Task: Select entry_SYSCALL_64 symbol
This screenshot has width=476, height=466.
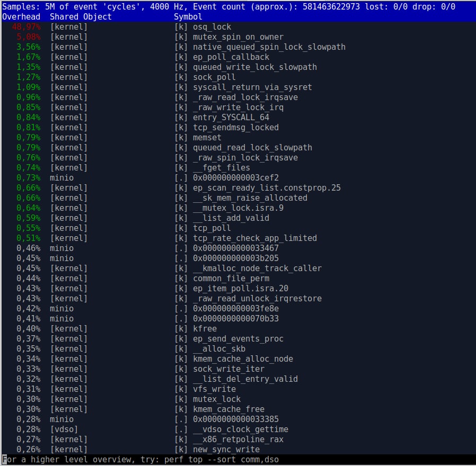Action: (x=231, y=118)
